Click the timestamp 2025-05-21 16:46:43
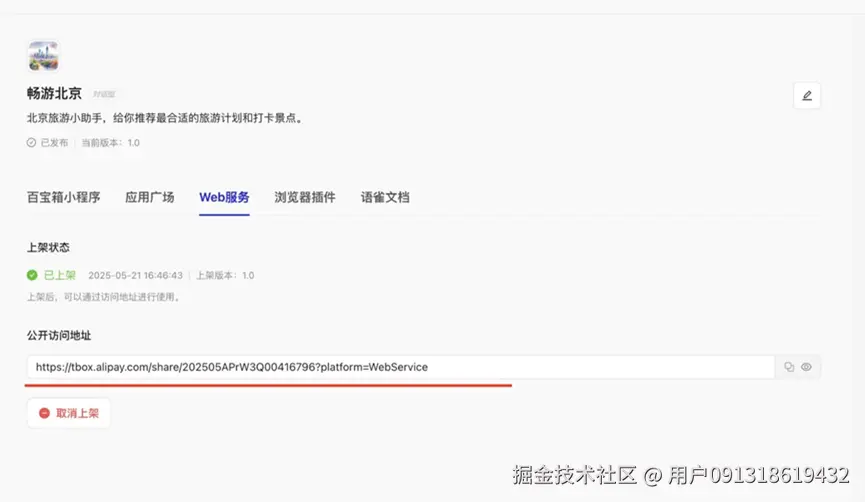This screenshot has height=502, width=865. (135, 275)
